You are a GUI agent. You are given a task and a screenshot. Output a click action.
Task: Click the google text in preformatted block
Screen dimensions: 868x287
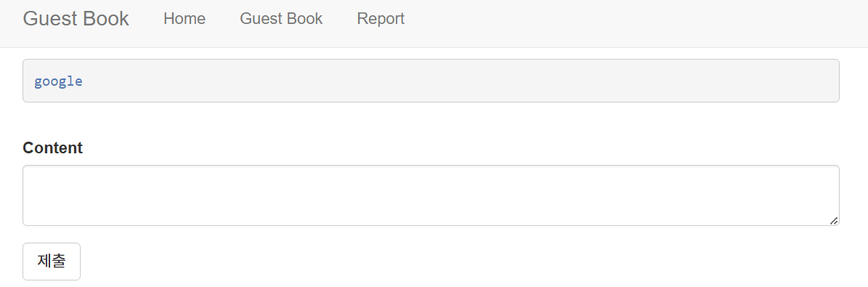coord(58,81)
